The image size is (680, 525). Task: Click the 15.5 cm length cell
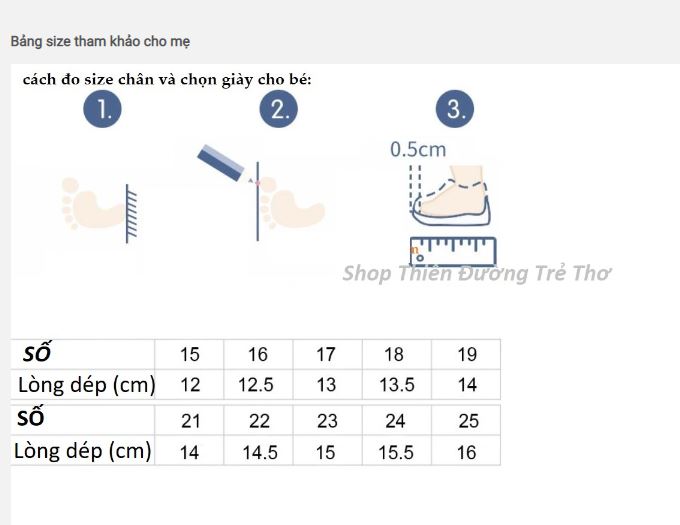pyautogui.click(x=396, y=453)
